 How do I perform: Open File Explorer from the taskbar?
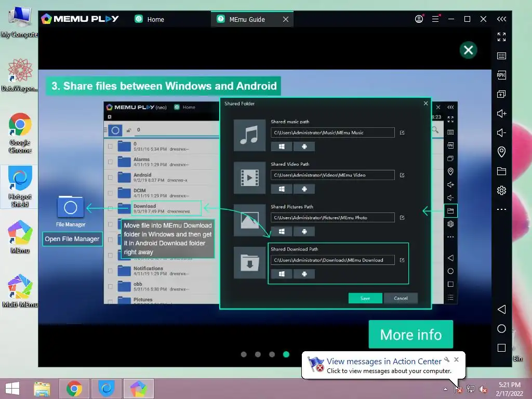42,389
